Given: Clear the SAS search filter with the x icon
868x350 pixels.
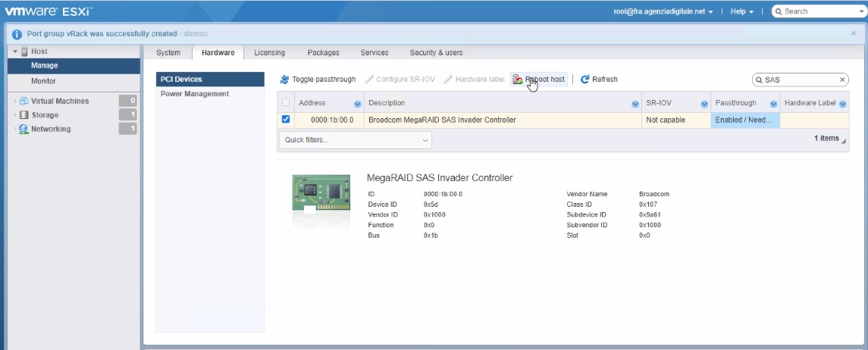Looking at the screenshot, I should click(x=841, y=80).
